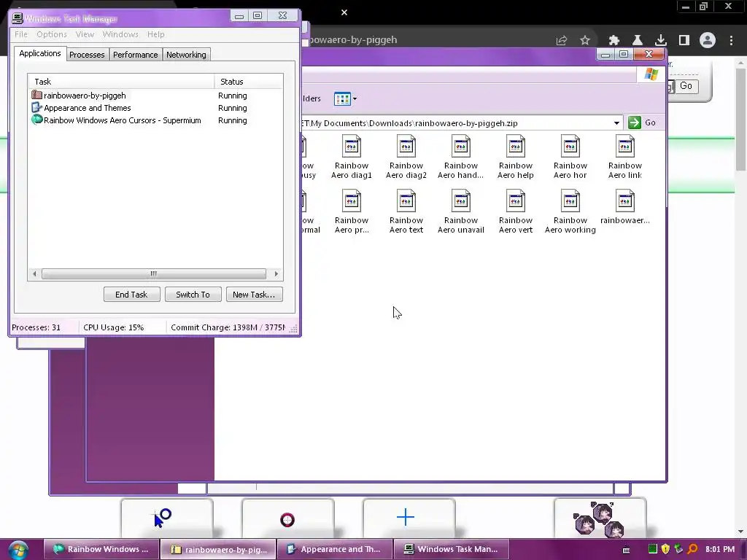Open the Windows menu in Task Manager
The image size is (747, 560).
click(x=120, y=34)
